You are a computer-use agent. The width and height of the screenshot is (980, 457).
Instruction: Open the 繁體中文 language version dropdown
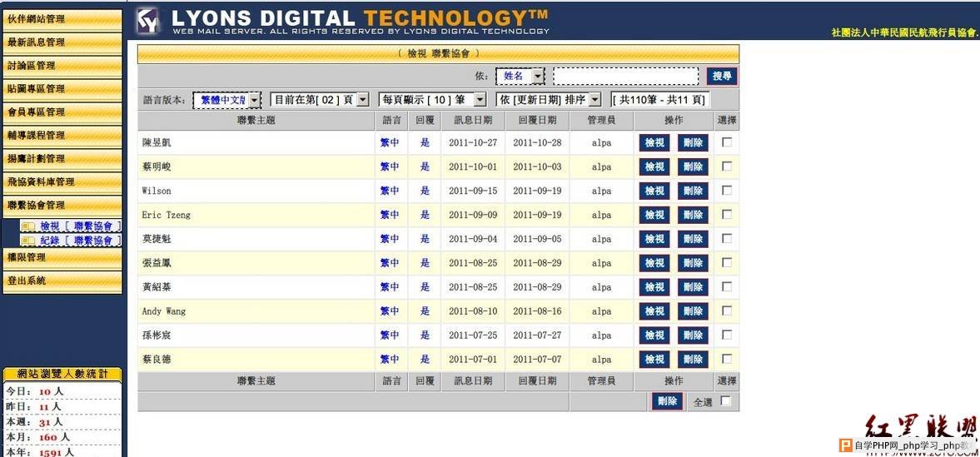[x=226, y=99]
